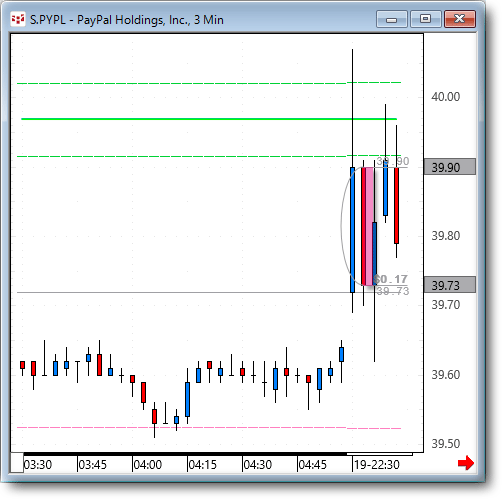Click the 04:00 time axis label
The width and height of the screenshot is (503, 500).
pos(148,464)
